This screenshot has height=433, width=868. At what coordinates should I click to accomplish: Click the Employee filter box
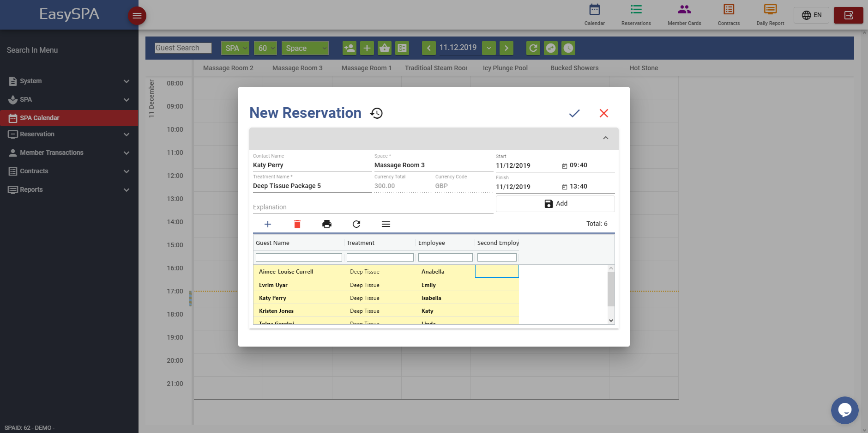(x=446, y=257)
